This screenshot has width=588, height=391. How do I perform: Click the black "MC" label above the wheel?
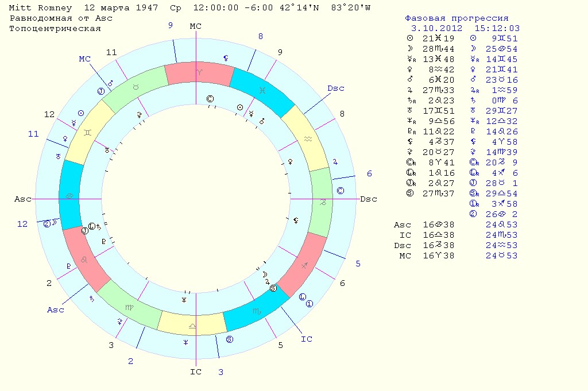click(195, 26)
